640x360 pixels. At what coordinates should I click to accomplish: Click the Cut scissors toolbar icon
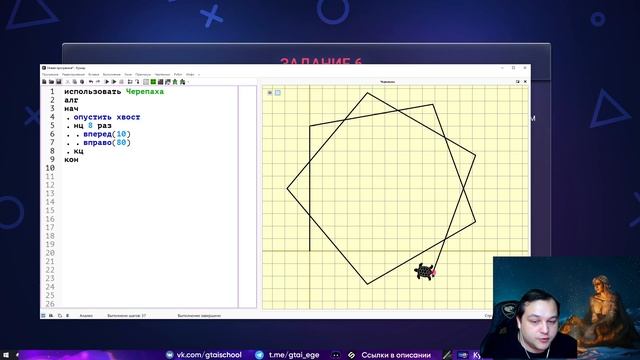point(68,82)
